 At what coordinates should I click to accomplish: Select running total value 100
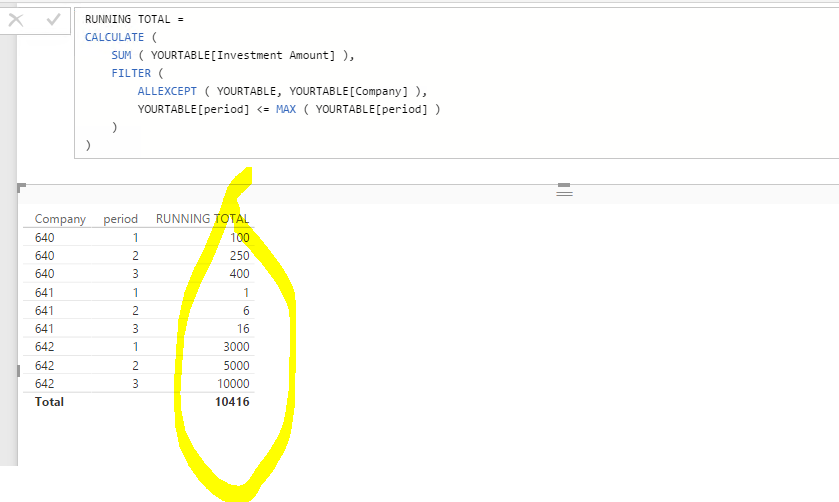(x=240, y=238)
